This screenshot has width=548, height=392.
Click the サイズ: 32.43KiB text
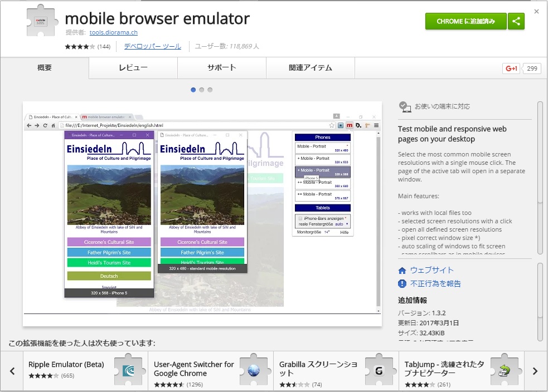pyautogui.click(x=421, y=332)
